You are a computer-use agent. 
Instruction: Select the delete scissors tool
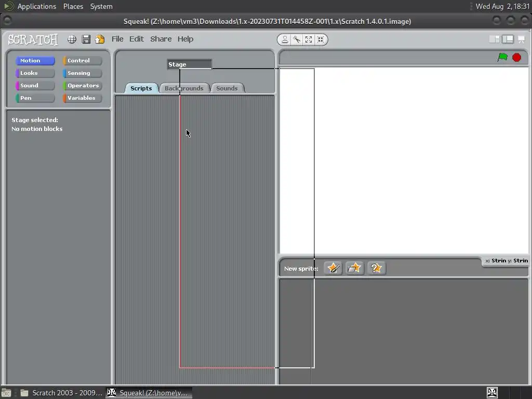coord(297,39)
